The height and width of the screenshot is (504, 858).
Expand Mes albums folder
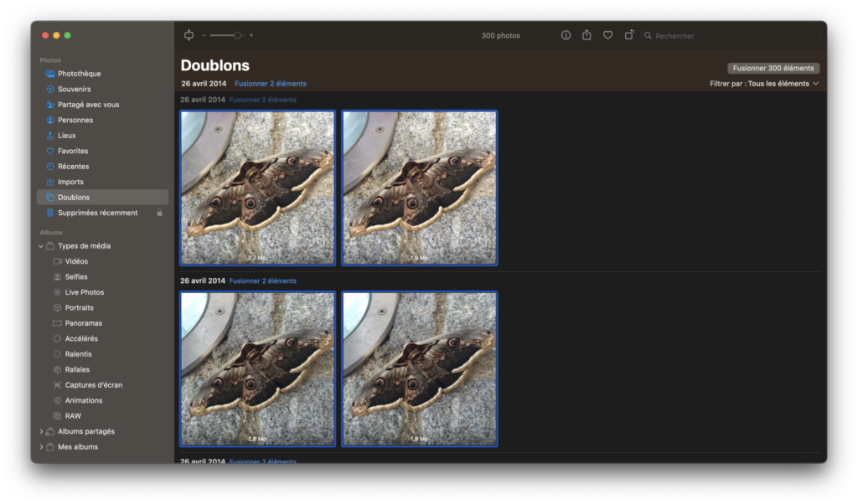[x=41, y=447]
